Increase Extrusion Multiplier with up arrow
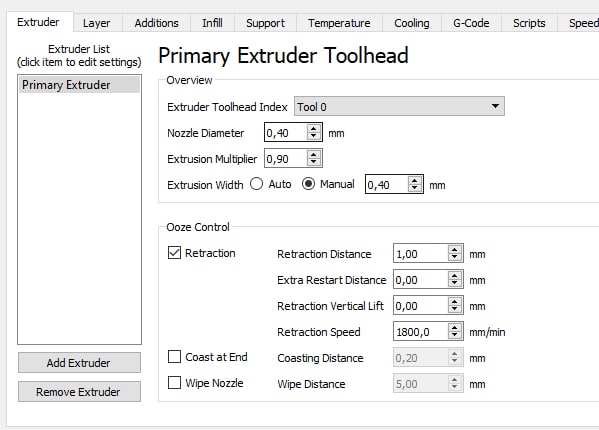The width and height of the screenshot is (599, 430). click(x=314, y=154)
